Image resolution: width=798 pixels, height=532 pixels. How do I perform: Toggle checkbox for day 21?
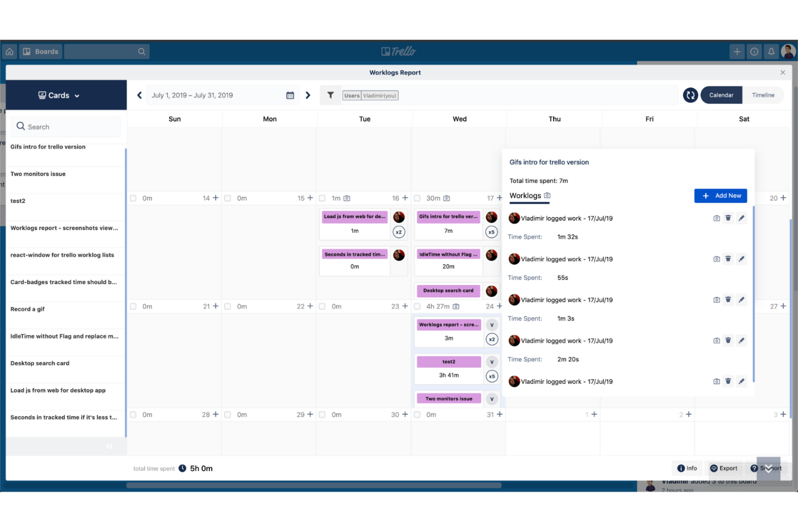click(133, 307)
